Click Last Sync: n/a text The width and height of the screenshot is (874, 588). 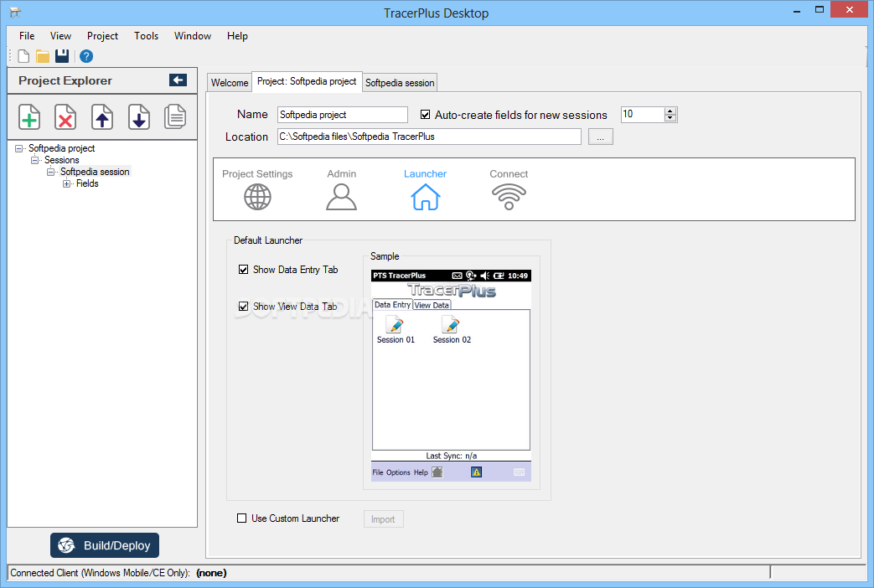[x=452, y=456]
